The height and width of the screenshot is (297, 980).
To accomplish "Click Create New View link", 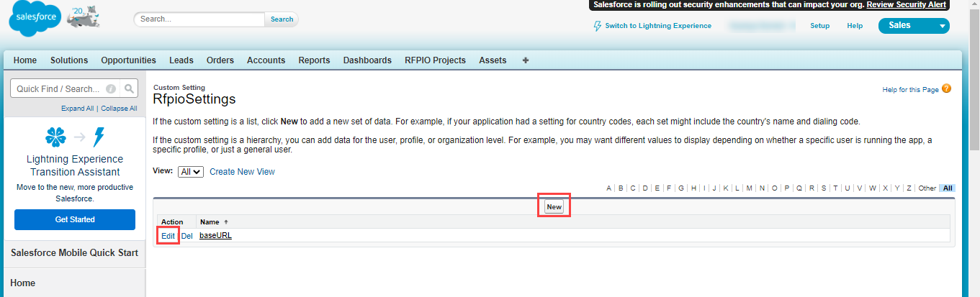I will [x=242, y=172].
